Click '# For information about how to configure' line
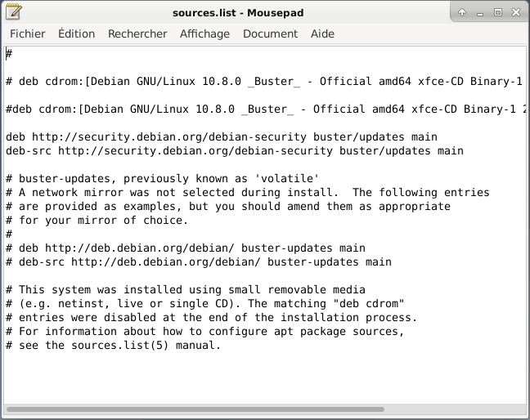This screenshot has height=420, width=530. [x=204, y=331]
